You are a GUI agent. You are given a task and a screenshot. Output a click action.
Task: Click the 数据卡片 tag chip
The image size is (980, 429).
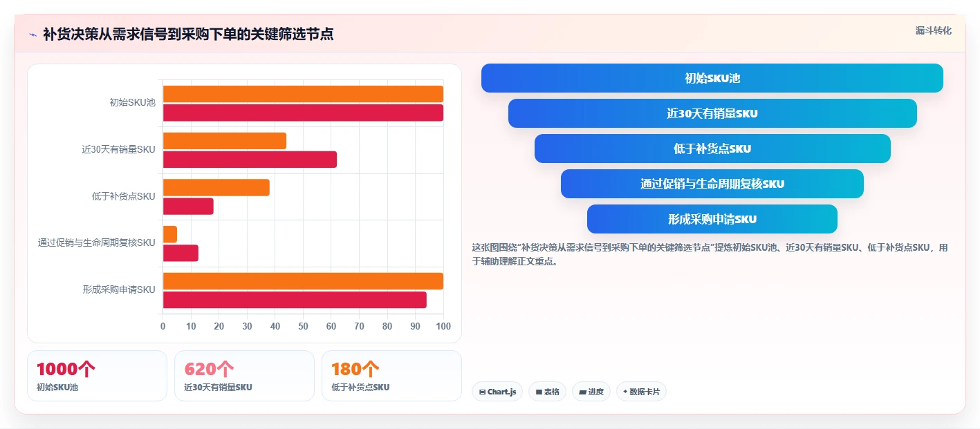[641, 392]
